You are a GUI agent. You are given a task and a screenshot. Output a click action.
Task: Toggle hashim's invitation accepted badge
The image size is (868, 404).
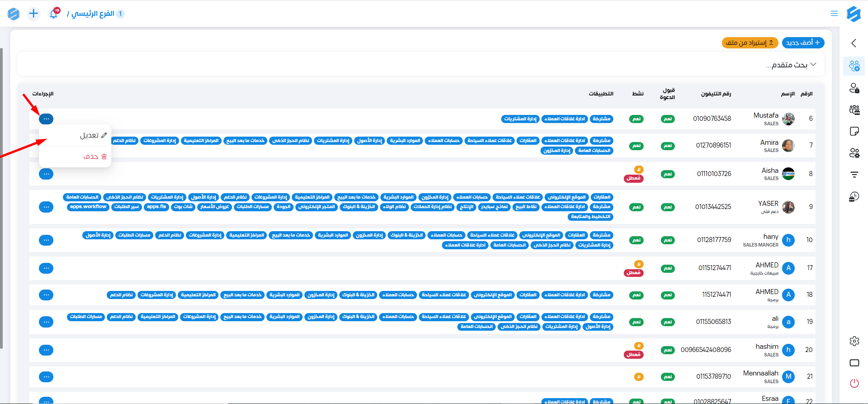point(668,350)
